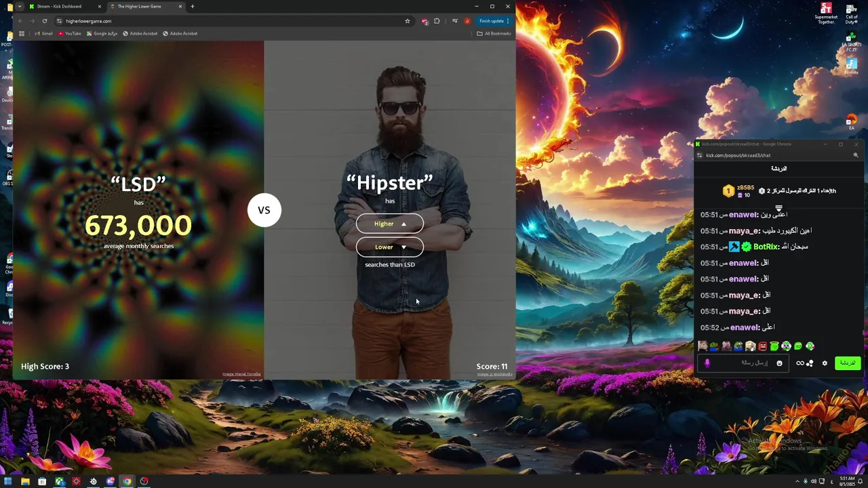Image resolution: width=868 pixels, height=488 pixels.
Task: Open chat settings gear icon
Action: click(825, 363)
